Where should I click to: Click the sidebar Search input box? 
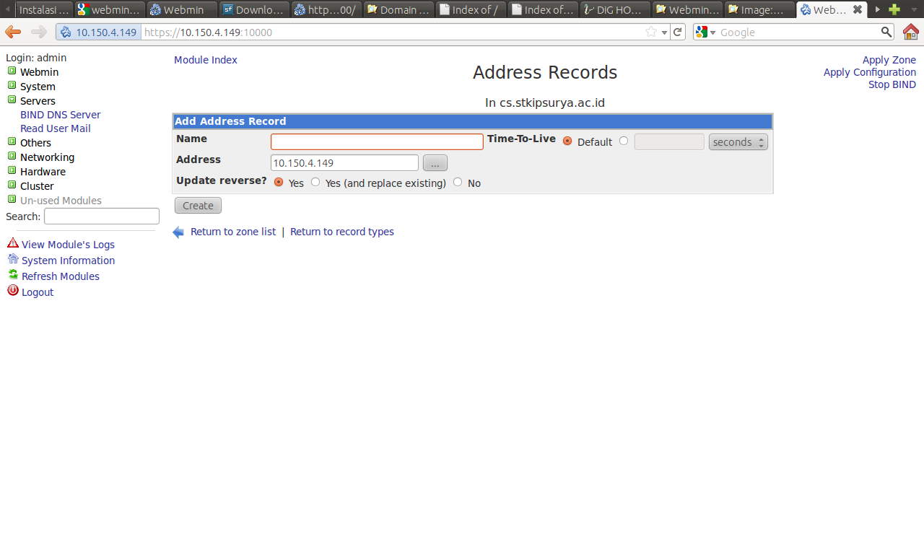click(x=102, y=216)
